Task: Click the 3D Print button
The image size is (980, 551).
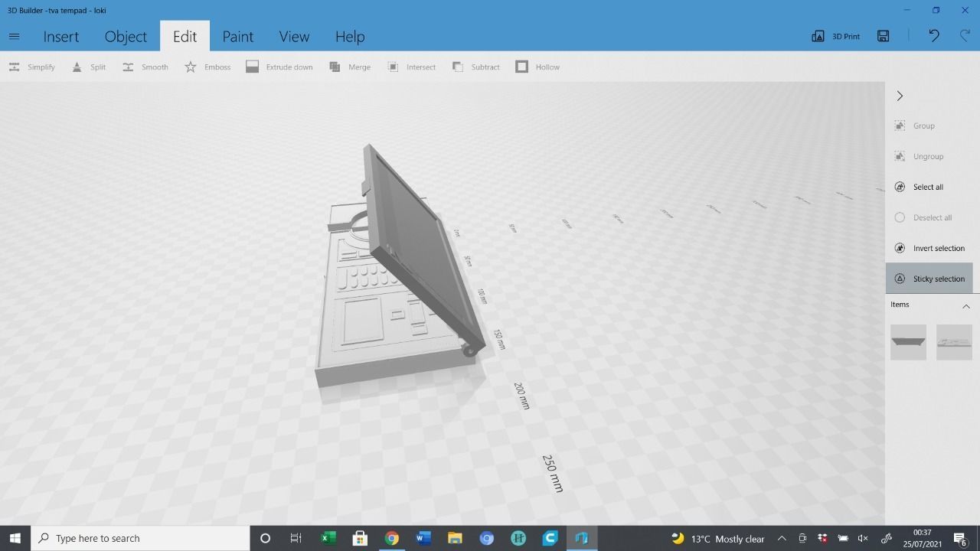Action: click(x=835, y=36)
